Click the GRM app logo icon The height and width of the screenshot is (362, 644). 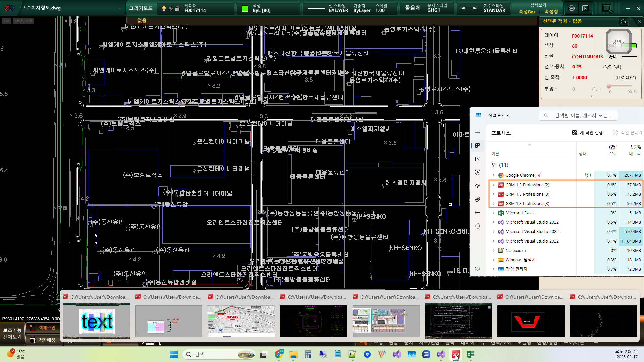point(9,8)
